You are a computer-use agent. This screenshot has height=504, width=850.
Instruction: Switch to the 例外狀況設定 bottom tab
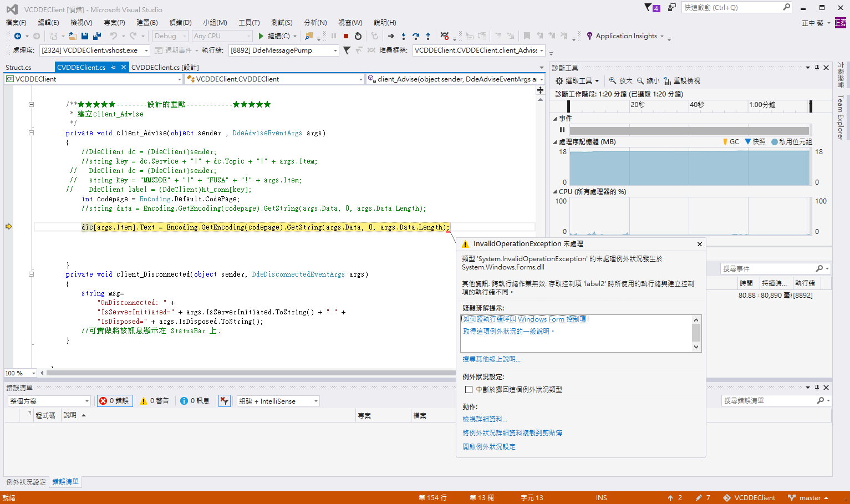coord(26,482)
